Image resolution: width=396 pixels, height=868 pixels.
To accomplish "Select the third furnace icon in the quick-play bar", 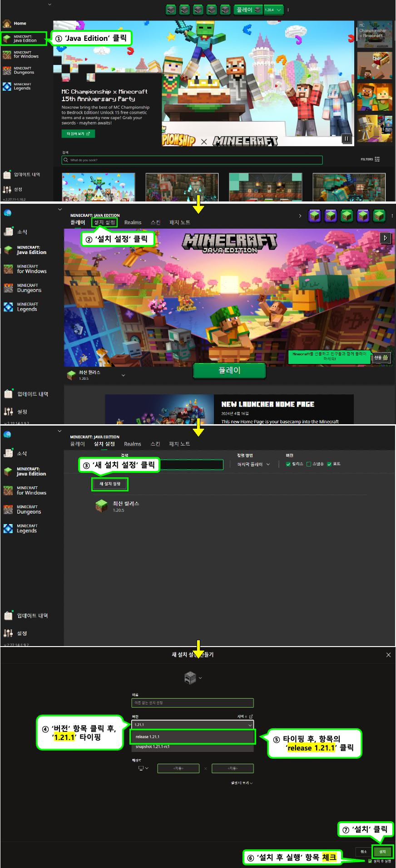I will coord(198,10).
